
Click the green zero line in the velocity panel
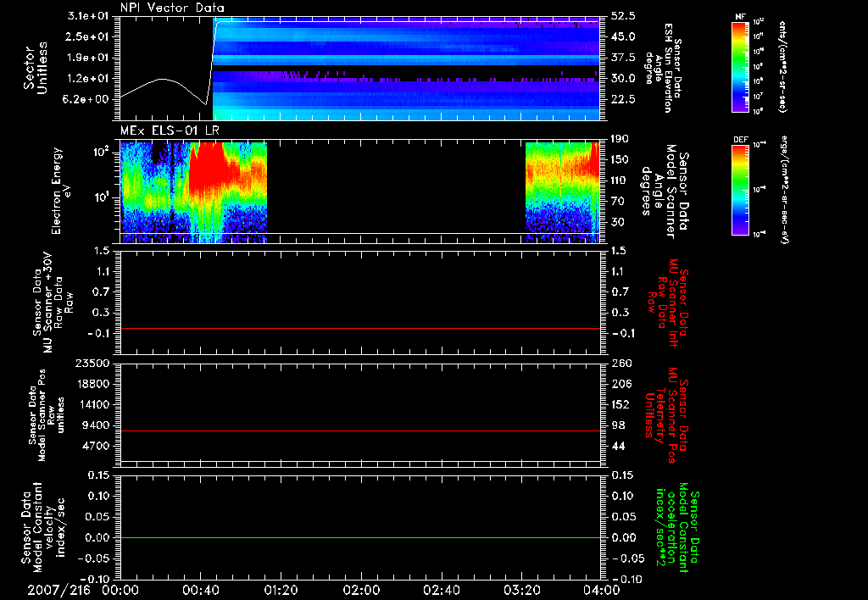(359, 537)
